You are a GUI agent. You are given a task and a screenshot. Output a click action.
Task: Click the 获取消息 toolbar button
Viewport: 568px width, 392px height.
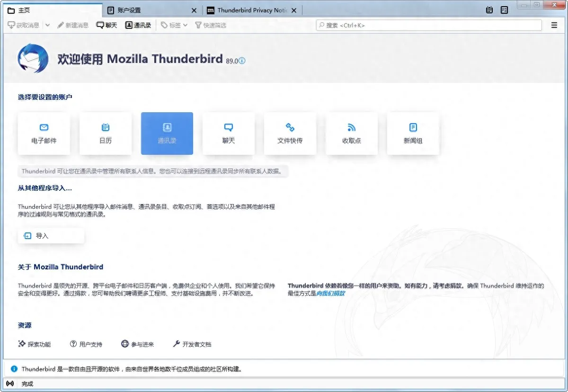[x=24, y=25]
